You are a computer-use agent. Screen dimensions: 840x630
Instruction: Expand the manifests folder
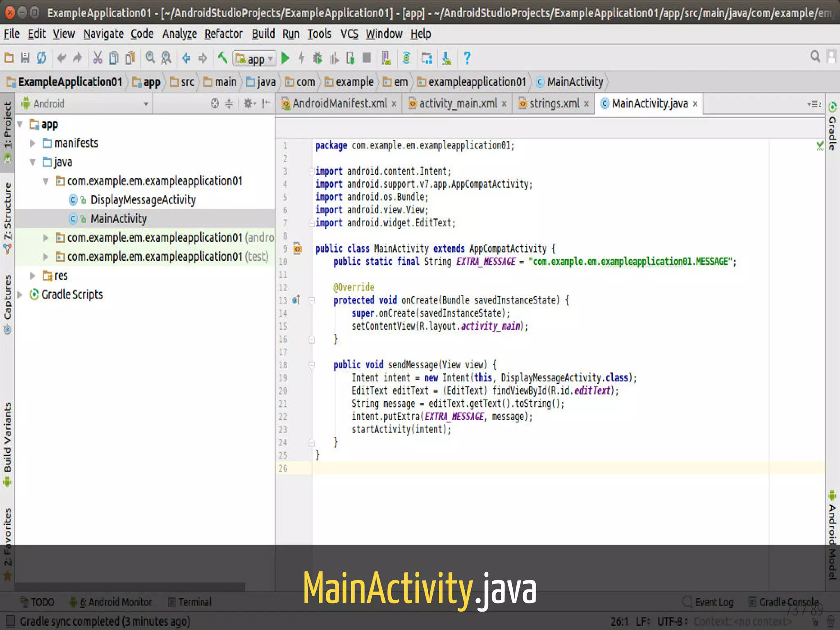33,143
